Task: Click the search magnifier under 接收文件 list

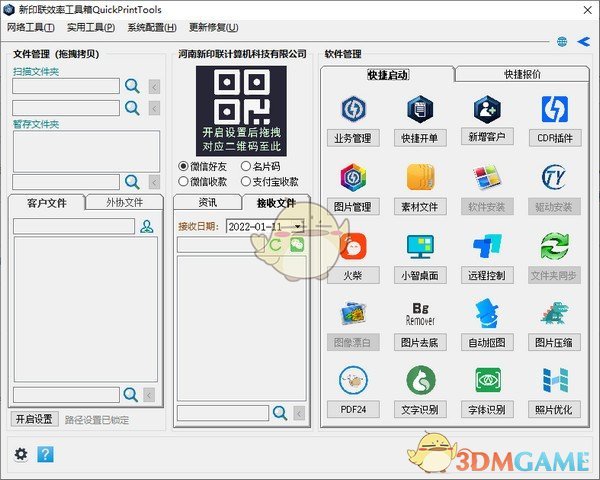Action: 280,413
